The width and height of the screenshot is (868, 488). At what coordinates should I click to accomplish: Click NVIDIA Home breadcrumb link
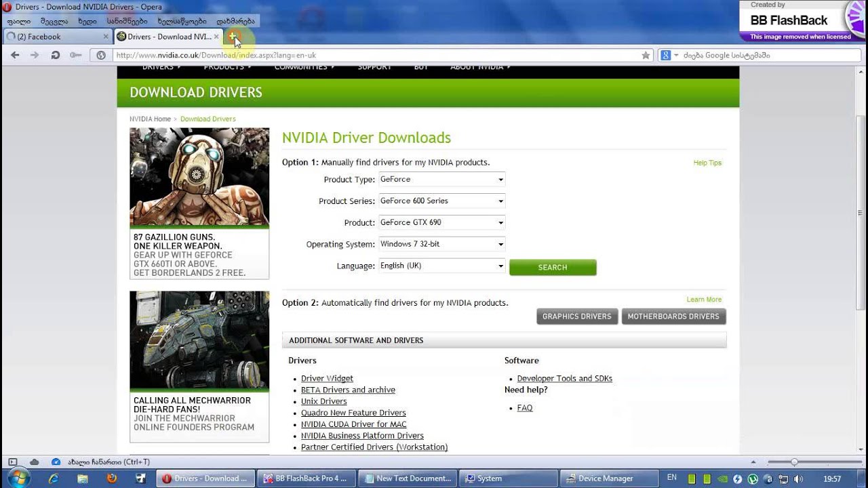pyautogui.click(x=150, y=119)
